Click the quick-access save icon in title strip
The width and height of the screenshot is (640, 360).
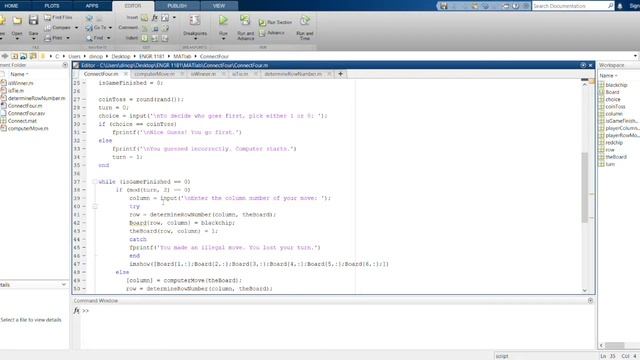click(x=444, y=6)
